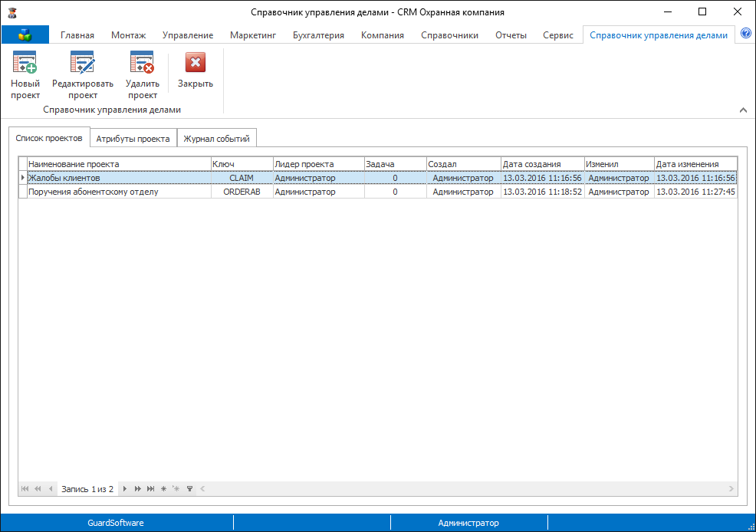Maximize the CRM window
Viewport: 756px width, 532px height.
[x=702, y=12]
